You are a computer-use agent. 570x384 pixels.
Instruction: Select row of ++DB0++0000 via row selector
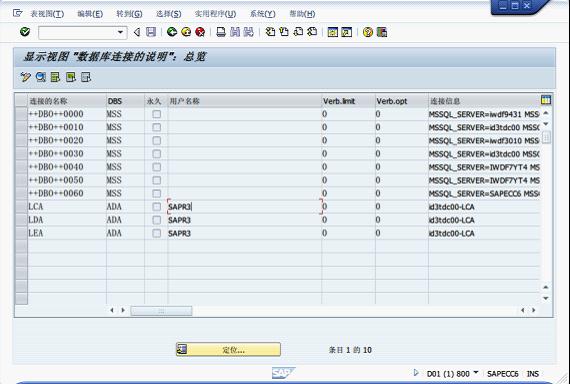point(21,114)
